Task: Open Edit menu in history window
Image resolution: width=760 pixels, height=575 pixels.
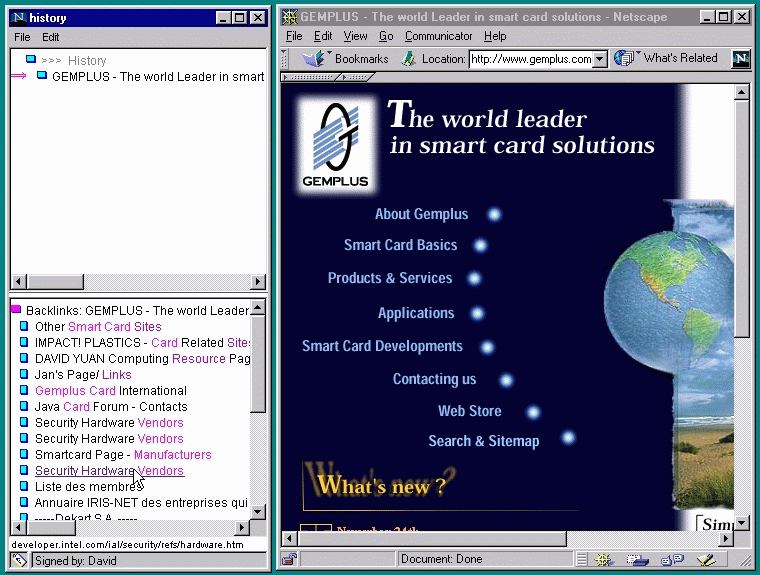Action: tap(50, 37)
